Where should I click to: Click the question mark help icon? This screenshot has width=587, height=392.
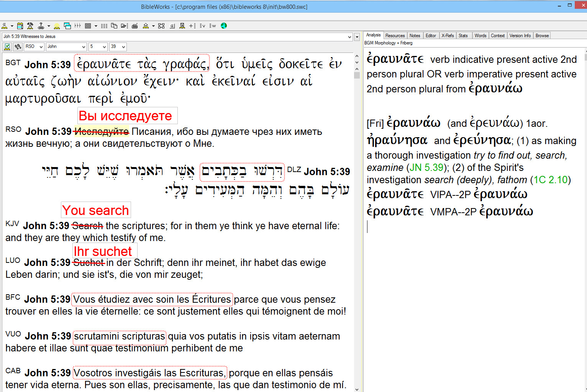pos(41,26)
